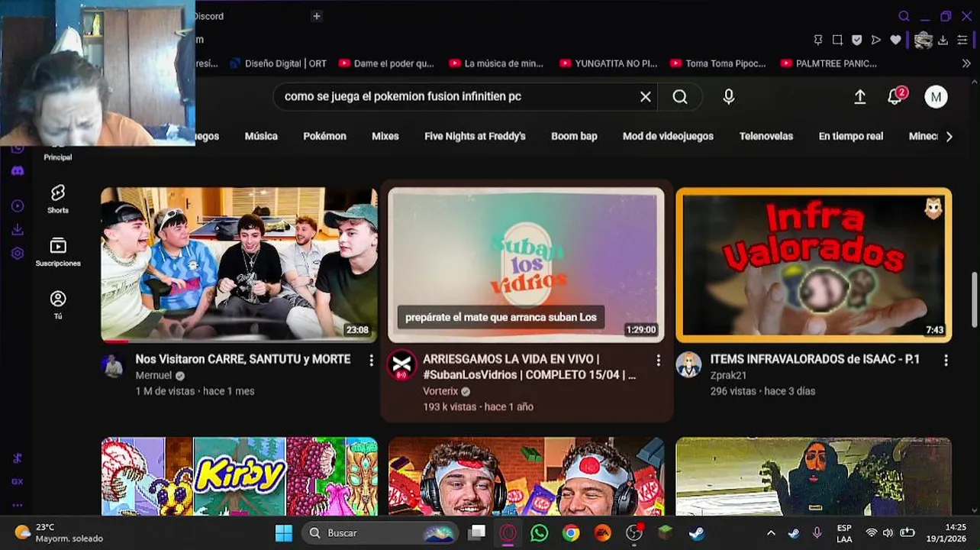Select the En tiempo real chip

click(850, 136)
